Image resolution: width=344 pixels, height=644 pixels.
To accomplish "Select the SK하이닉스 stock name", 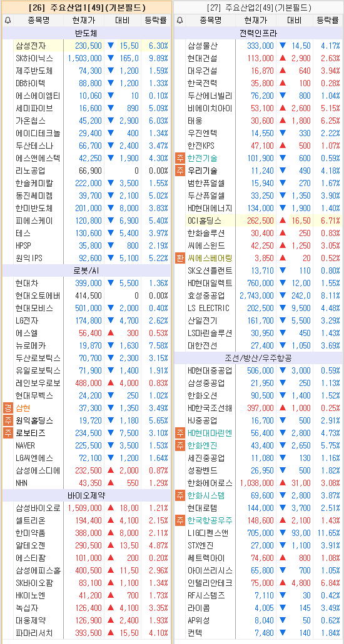I will (34, 58).
